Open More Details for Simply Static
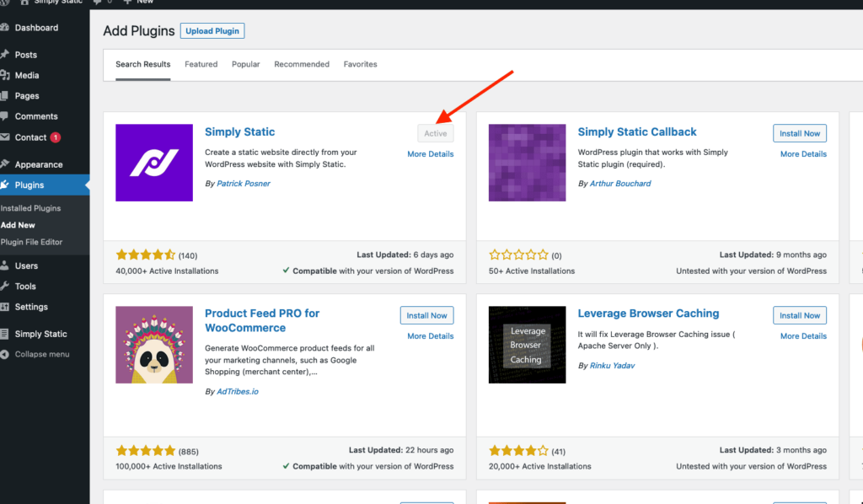Screen dimensions: 863x504 coord(431,154)
